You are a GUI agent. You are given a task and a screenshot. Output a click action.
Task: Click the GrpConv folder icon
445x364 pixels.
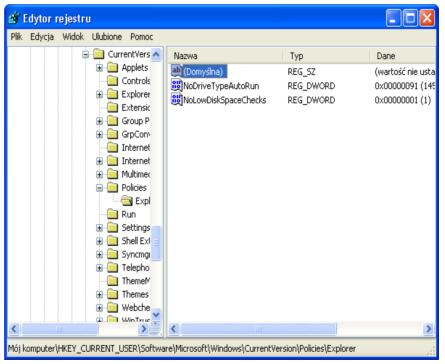[113, 134]
